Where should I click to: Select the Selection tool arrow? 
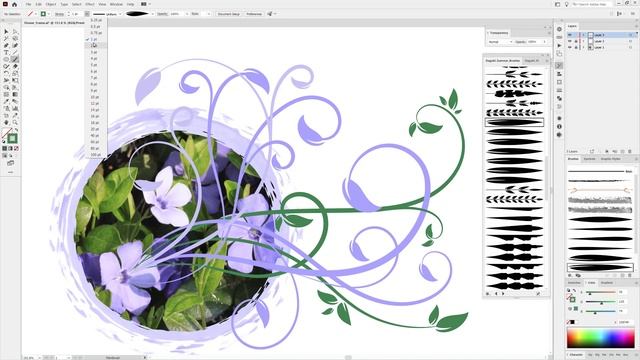coord(6,31)
